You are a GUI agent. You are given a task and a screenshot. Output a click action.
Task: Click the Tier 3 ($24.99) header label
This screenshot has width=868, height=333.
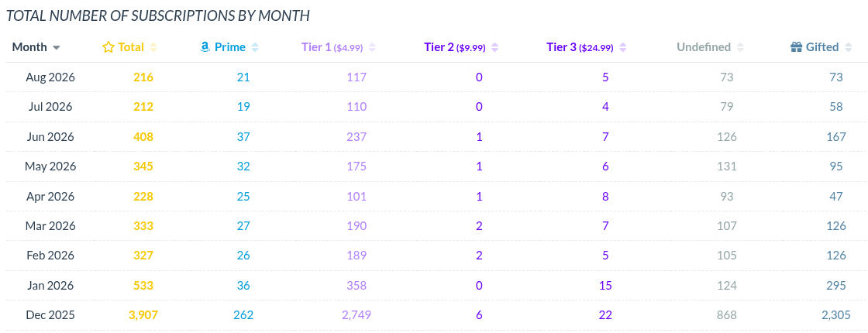(x=580, y=47)
